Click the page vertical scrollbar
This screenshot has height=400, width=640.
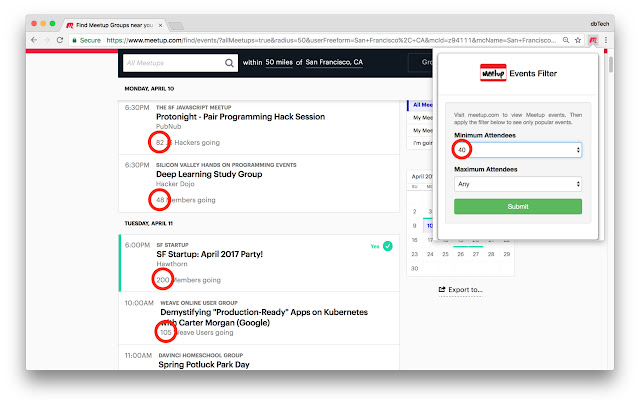tap(611, 64)
